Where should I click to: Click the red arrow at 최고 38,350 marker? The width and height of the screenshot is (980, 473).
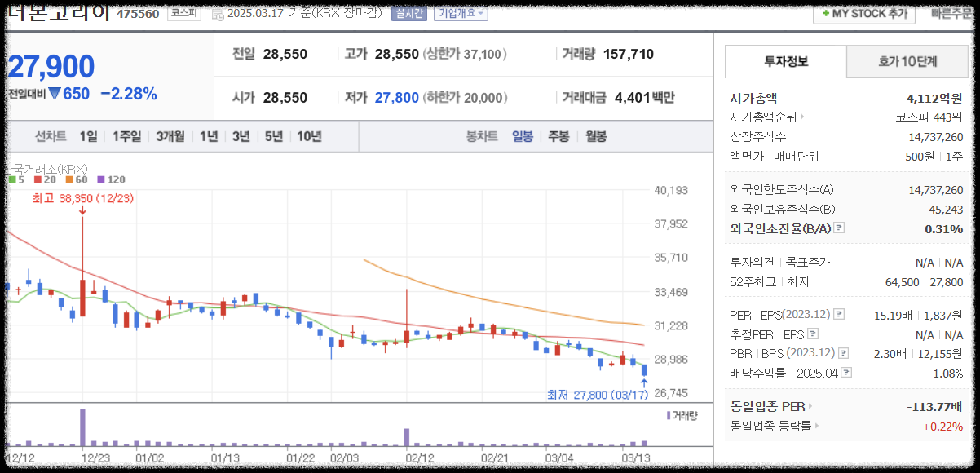tap(83, 210)
